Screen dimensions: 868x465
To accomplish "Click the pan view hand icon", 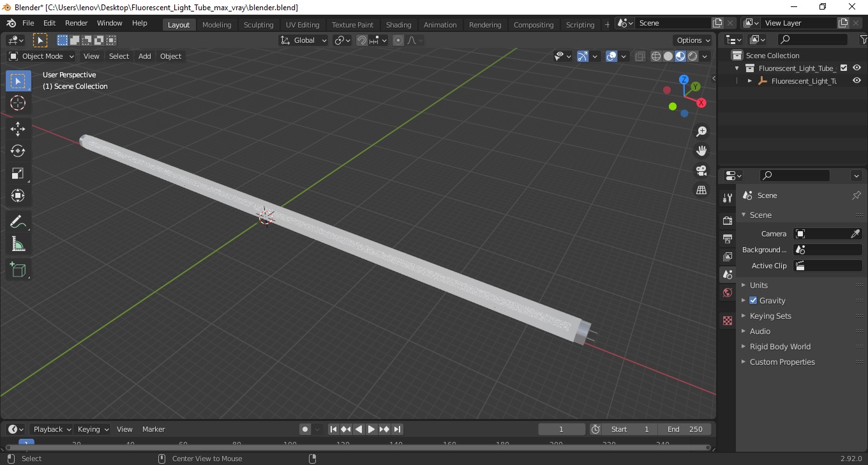I will tap(701, 151).
